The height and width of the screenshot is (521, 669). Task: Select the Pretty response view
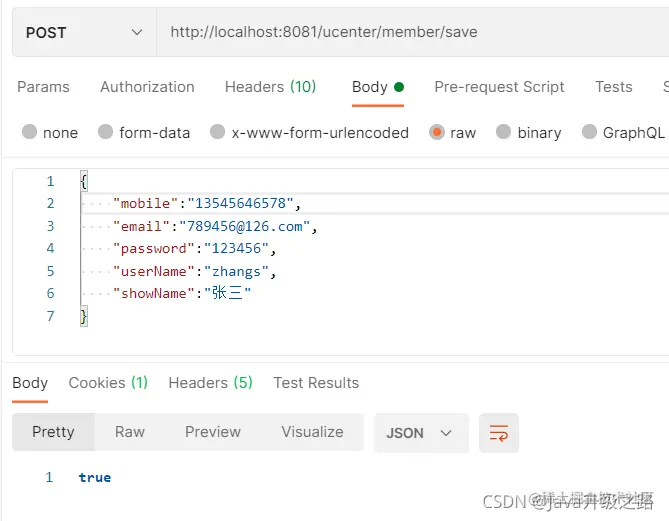point(53,432)
